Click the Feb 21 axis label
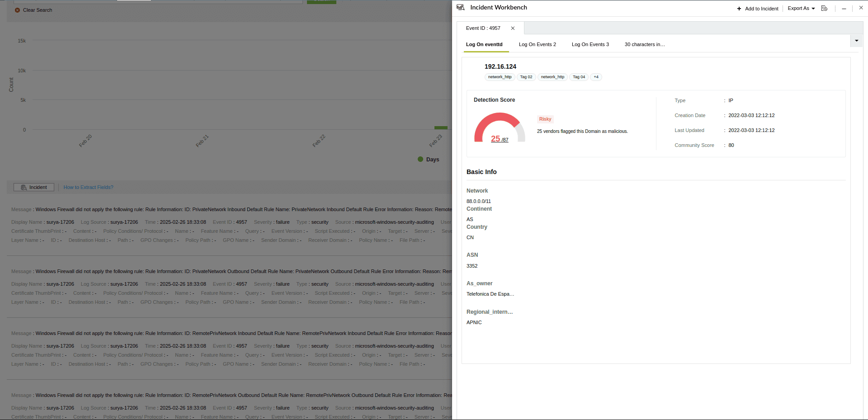Viewport: 868px width, 420px height. click(202, 141)
